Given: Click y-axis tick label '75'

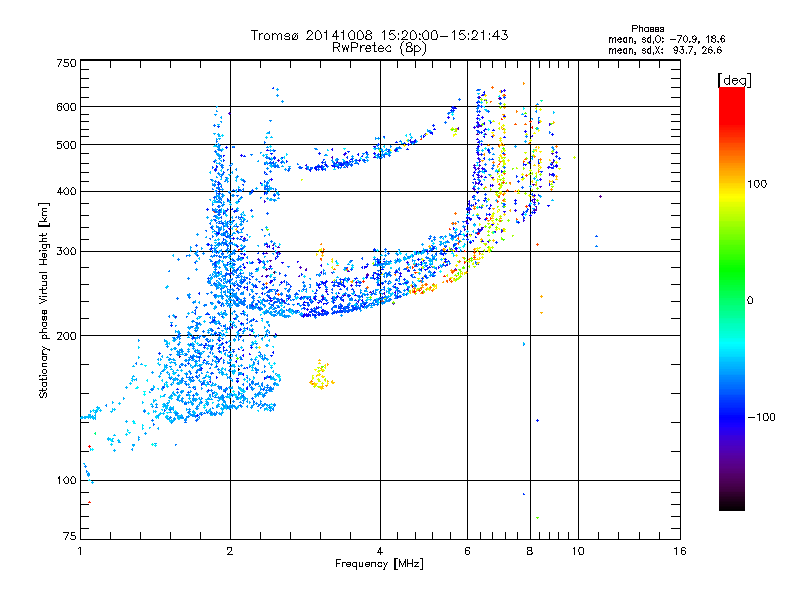Looking at the screenshot, I should (70, 536).
